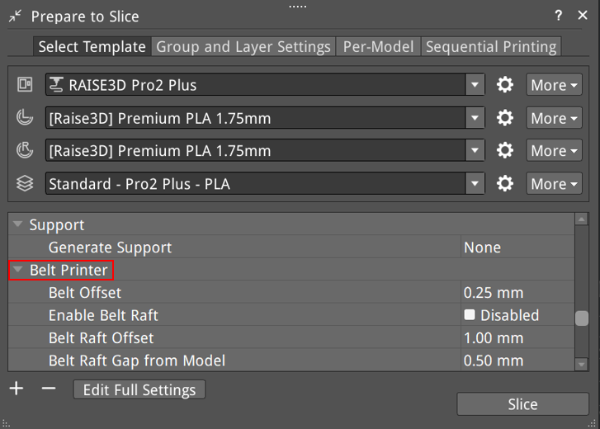Click the help question mark icon
600x429 pixels.
tap(559, 16)
